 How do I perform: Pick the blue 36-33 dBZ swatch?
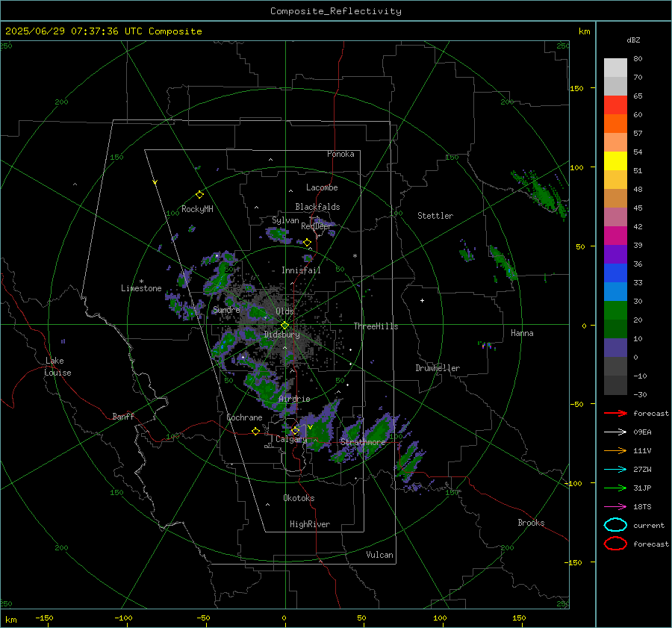pyautogui.click(x=615, y=273)
